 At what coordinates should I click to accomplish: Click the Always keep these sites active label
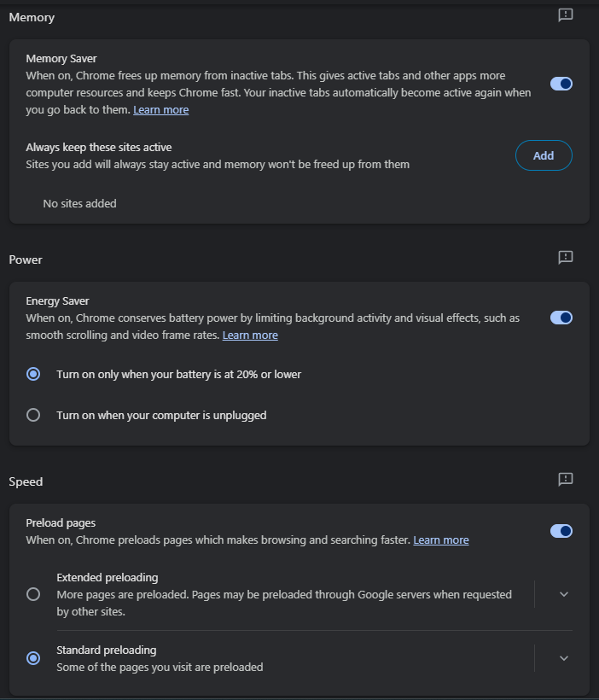99,148
